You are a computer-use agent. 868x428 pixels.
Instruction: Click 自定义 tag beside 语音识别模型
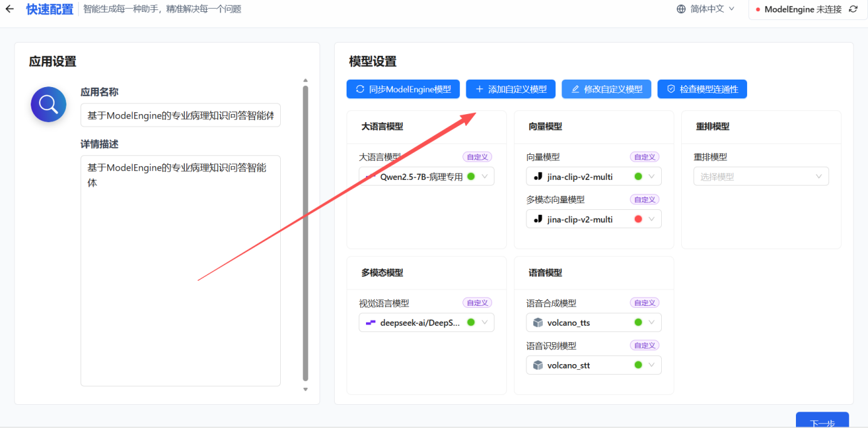[x=645, y=345]
